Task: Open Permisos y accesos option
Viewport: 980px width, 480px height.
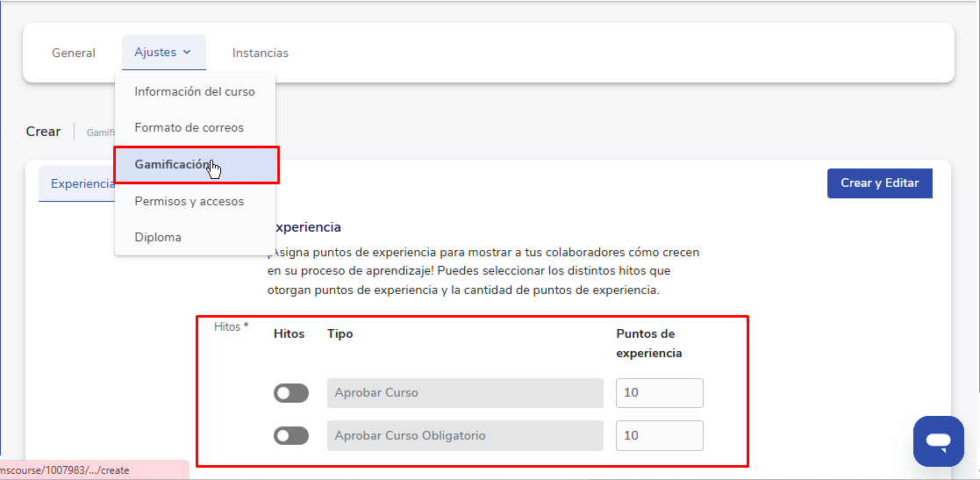Action: tap(189, 201)
